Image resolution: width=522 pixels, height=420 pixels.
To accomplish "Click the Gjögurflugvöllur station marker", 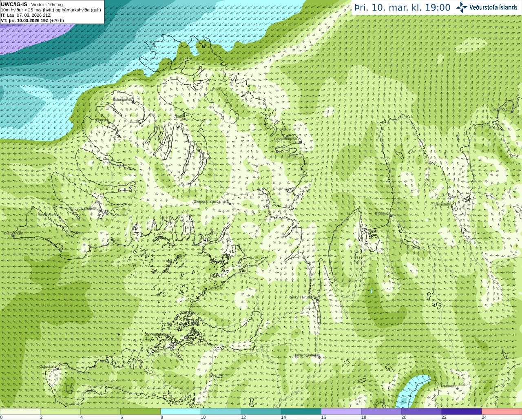I will [300, 142].
